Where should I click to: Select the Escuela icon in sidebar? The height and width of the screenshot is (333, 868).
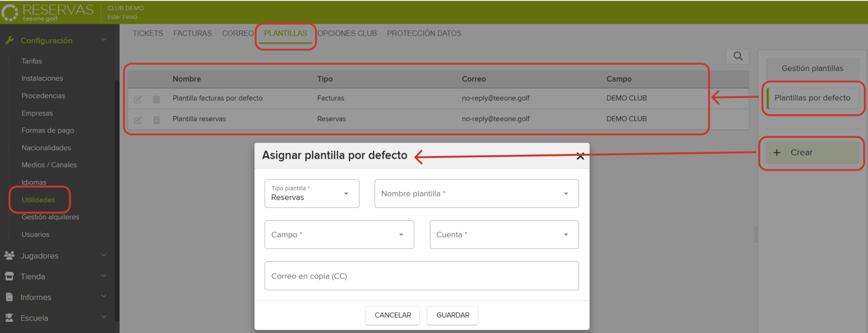[9, 318]
